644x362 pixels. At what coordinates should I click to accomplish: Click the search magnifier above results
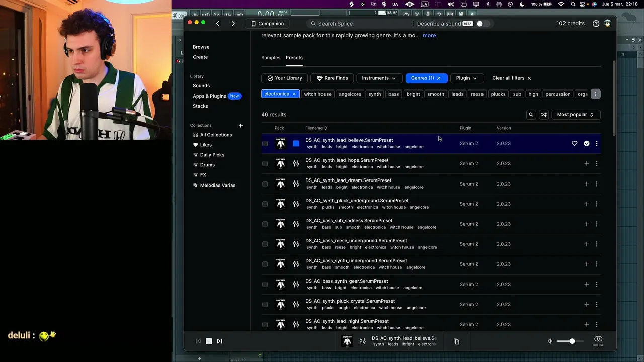pos(531,115)
